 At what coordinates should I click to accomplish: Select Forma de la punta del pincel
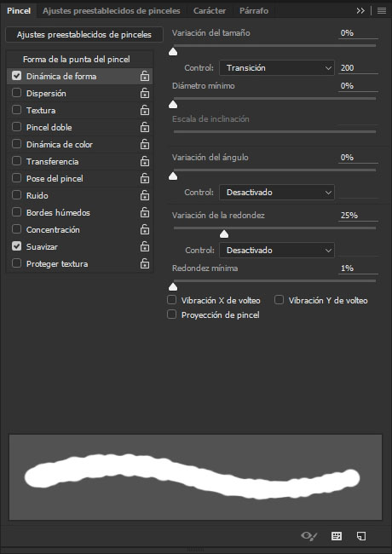pos(77,59)
